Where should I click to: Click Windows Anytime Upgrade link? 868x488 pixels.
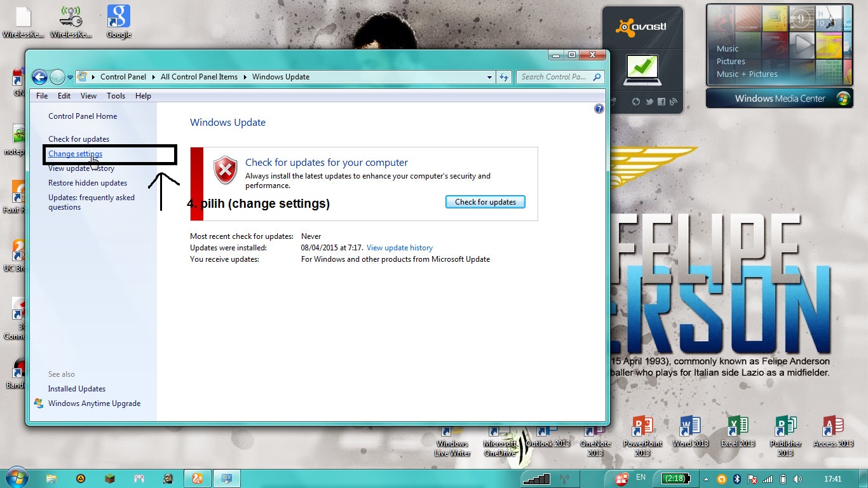point(94,403)
